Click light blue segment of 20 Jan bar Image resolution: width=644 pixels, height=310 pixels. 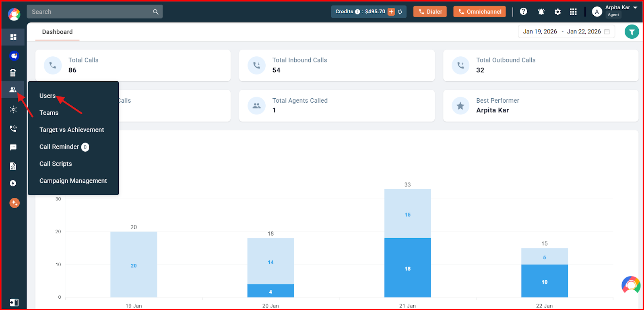click(270, 261)
